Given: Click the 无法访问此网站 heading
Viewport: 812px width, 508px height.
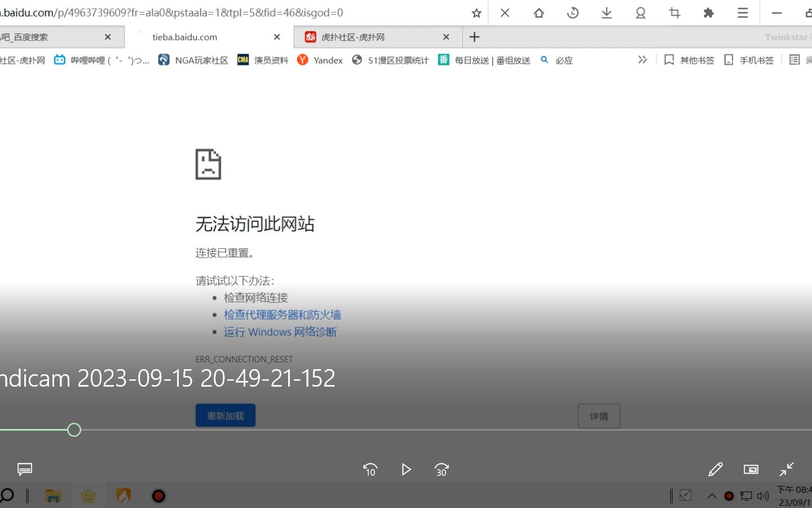Looking at the screenshot, I should [x=255, y=224].
